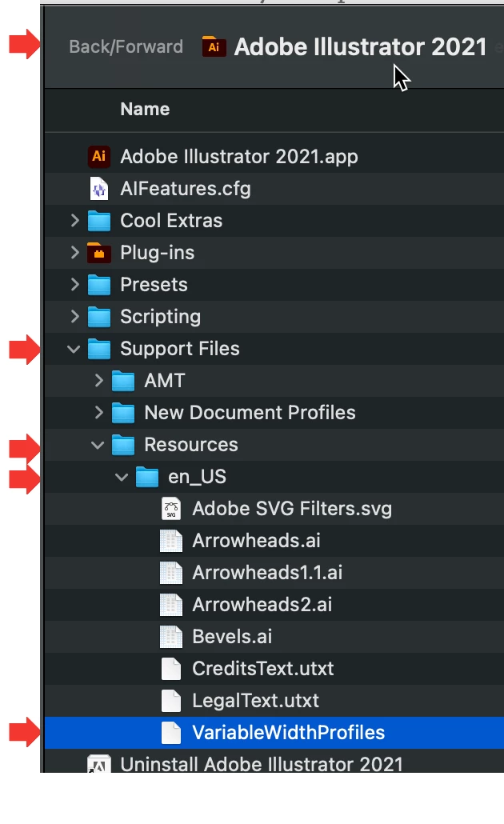504x824 pixels.
Task: Click the Resources folder icon
Action: [123, 445]
